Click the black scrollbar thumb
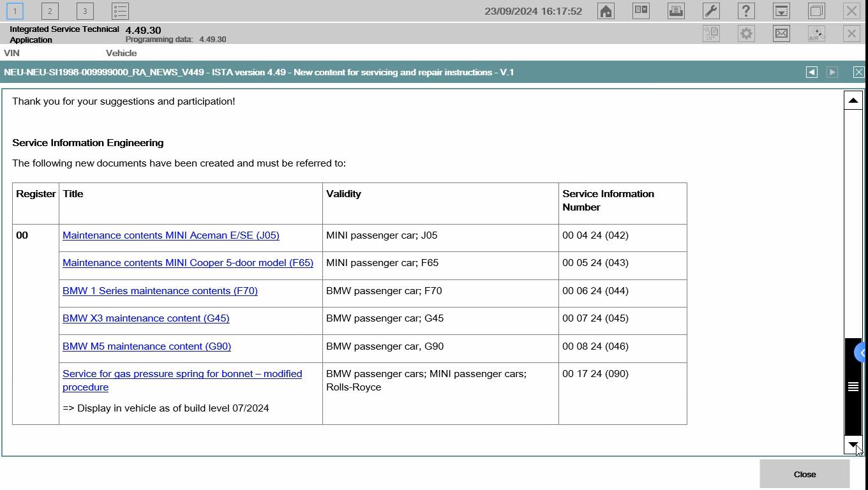This screenshot has width=868, height=490. tap(853, 387)
